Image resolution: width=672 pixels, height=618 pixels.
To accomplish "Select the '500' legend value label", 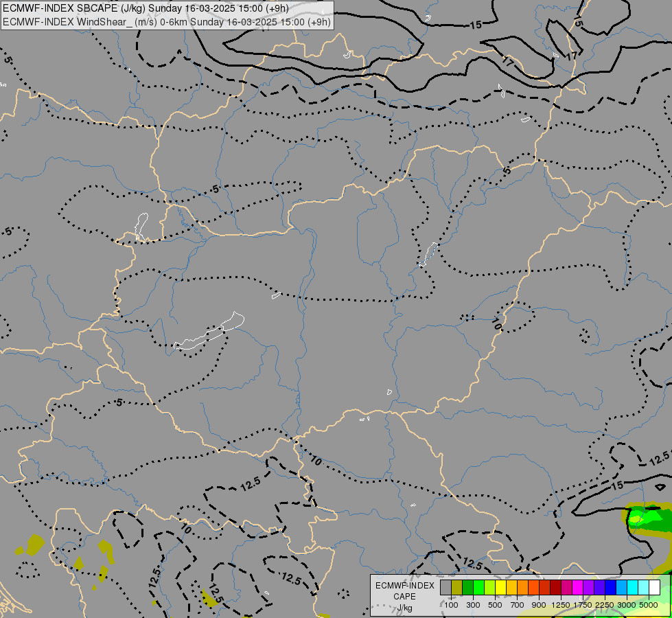I will coord(495,605).
